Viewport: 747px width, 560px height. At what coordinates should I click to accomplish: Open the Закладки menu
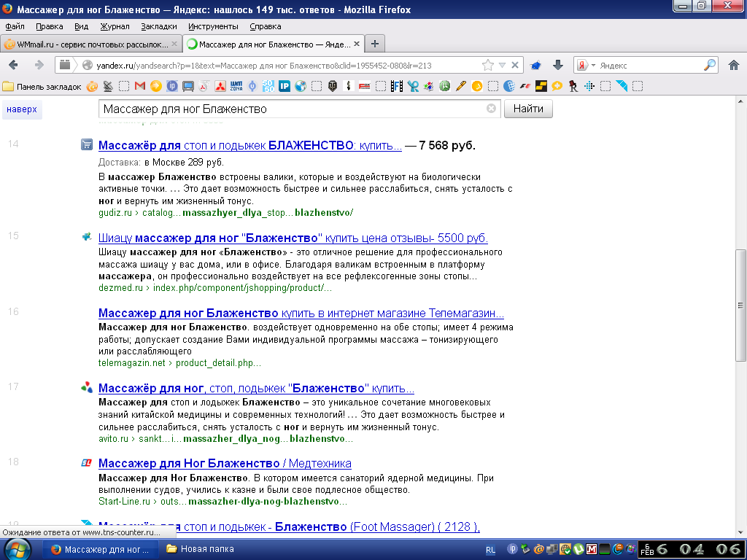158,26
